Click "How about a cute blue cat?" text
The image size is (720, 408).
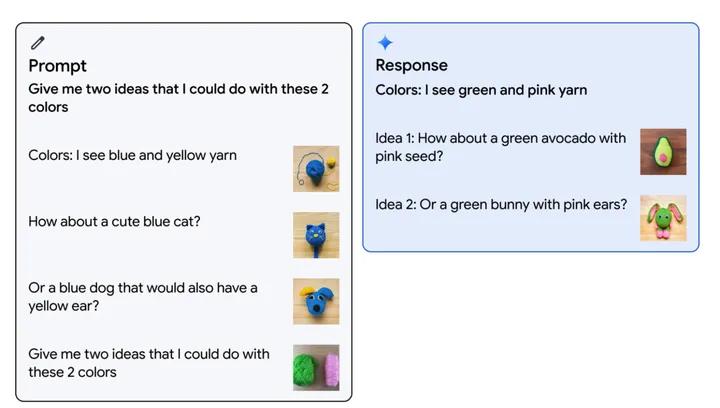point(114,221)
